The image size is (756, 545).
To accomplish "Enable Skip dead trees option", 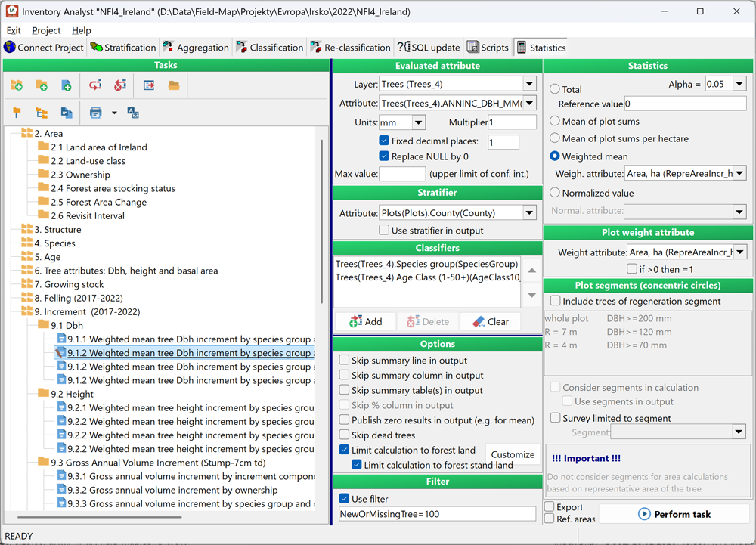I will coord(345,435).
